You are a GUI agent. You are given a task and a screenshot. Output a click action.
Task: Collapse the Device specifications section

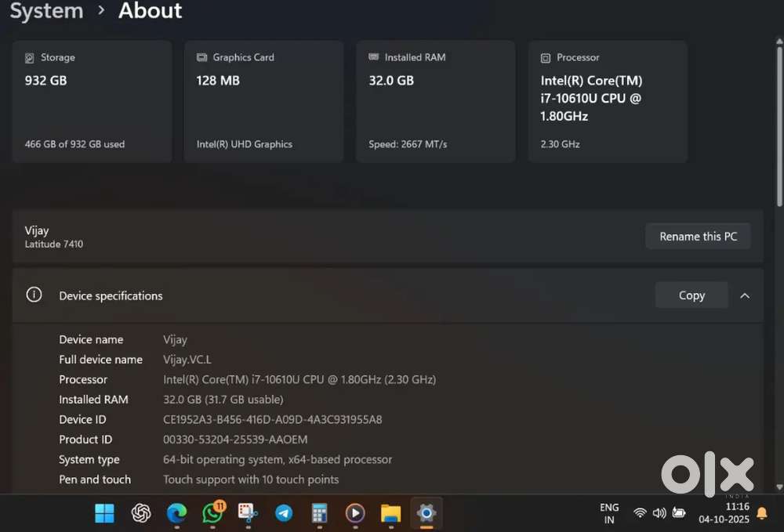[744, 295]
